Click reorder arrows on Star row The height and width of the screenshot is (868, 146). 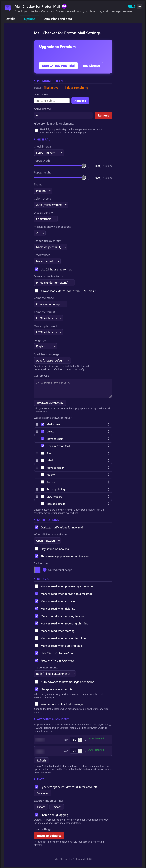(109, 453)
